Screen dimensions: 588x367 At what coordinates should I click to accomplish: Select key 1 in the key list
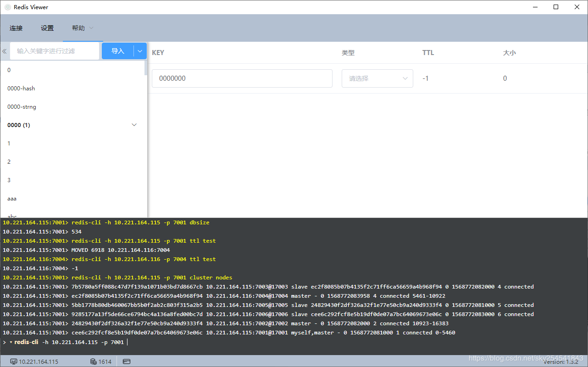(x=72, y=144)
